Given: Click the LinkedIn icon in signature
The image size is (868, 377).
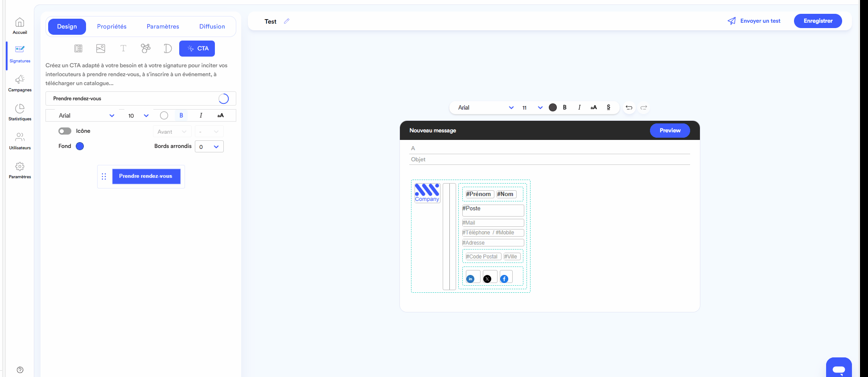Looking at the screenshot, I should coord(470,279).
